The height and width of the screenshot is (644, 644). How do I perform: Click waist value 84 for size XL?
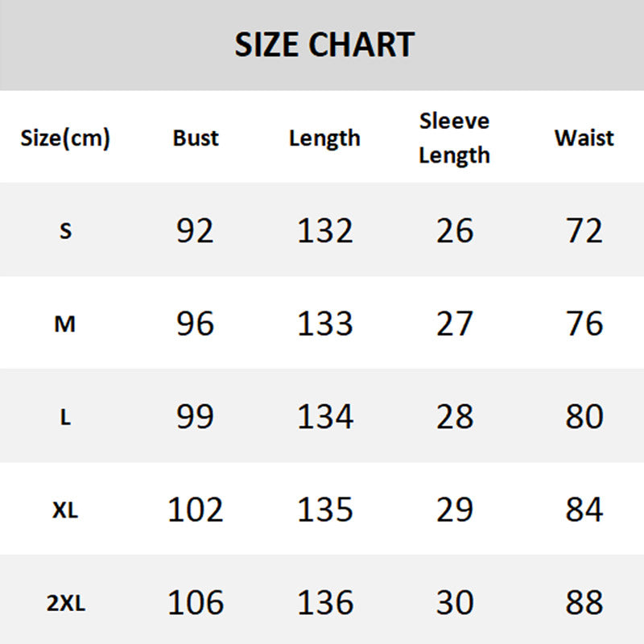[x=584, y=510]
